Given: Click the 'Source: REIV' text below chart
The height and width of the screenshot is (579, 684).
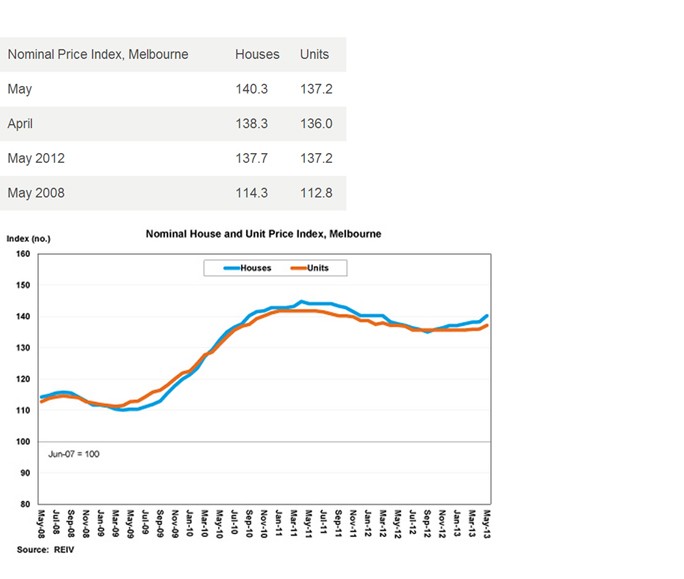Looking at the screenshot, I should coord(46,549).
